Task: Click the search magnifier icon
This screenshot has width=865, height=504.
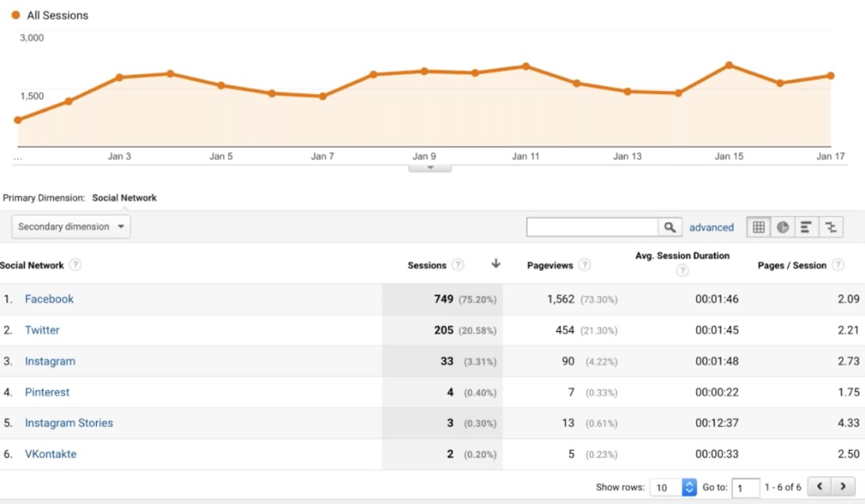Action: coord(670,227)
